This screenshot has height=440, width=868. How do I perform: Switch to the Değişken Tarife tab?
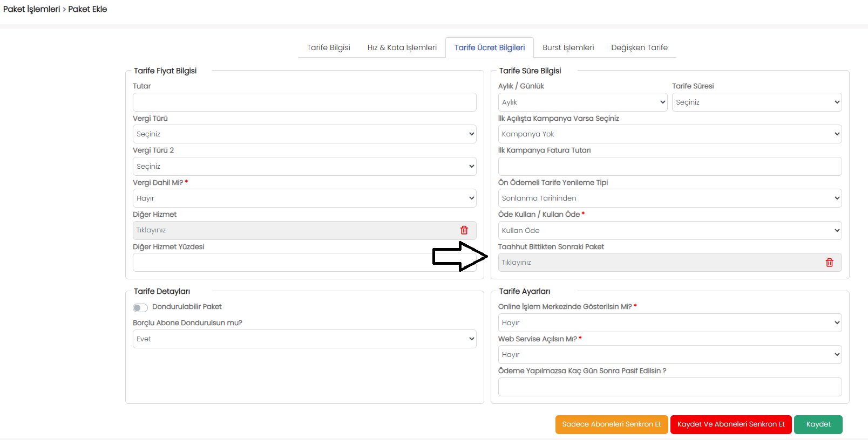[639, 47]
